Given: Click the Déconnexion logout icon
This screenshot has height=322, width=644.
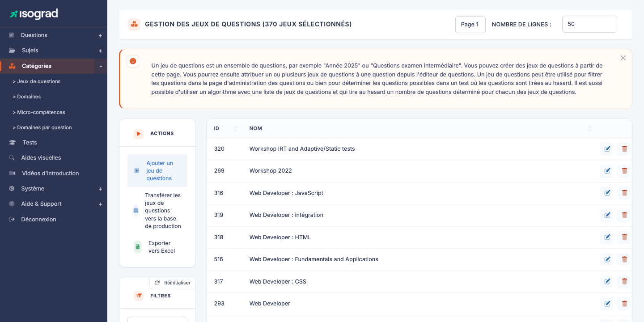Looking at the screenshot, I should (x=12, y=219).
